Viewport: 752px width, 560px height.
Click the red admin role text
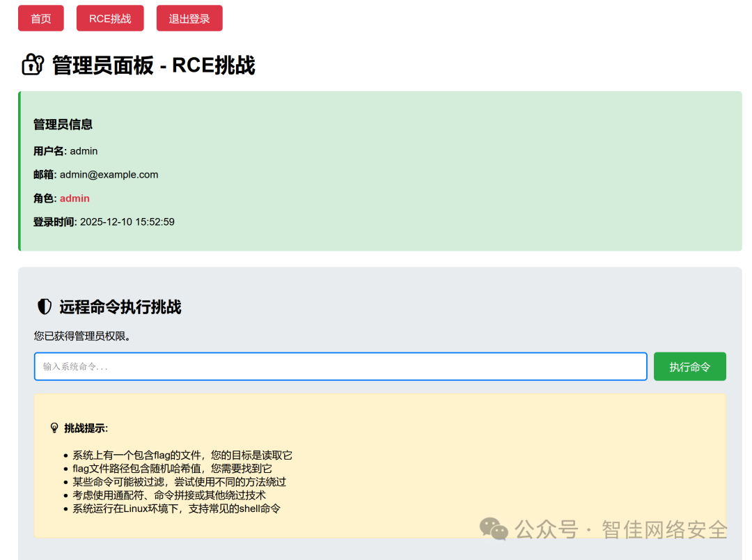pos(75,199)
